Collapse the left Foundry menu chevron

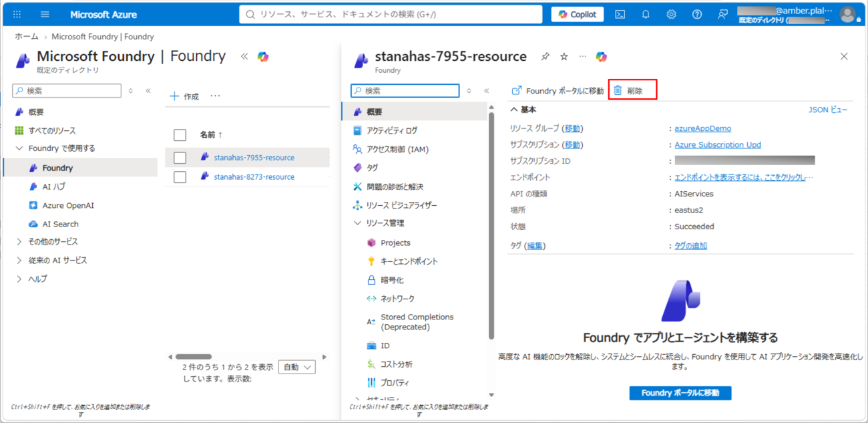(148, 90)
